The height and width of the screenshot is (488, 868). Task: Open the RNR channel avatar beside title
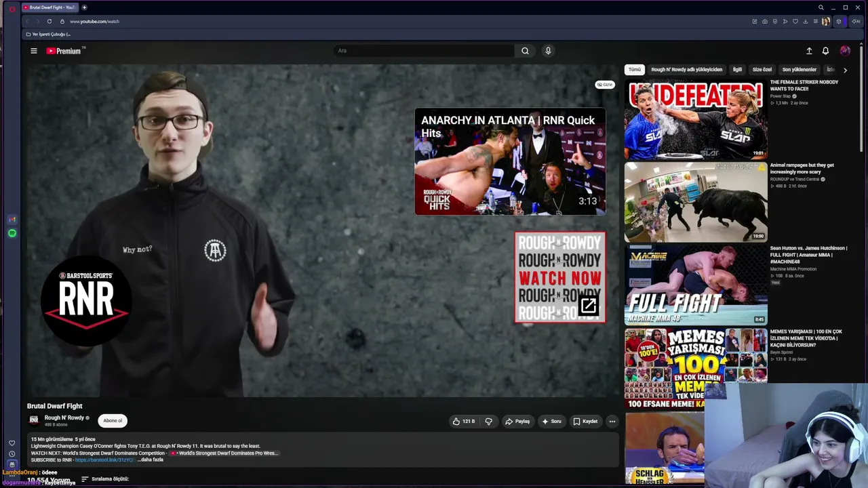click(x=33, y=420)
